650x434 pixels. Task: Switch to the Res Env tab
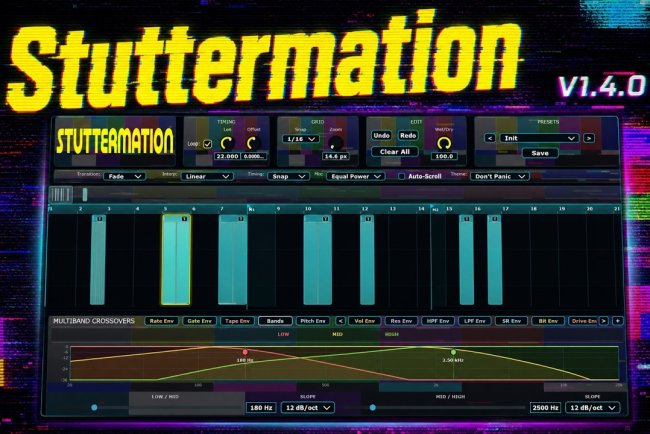tap(401, 321)
